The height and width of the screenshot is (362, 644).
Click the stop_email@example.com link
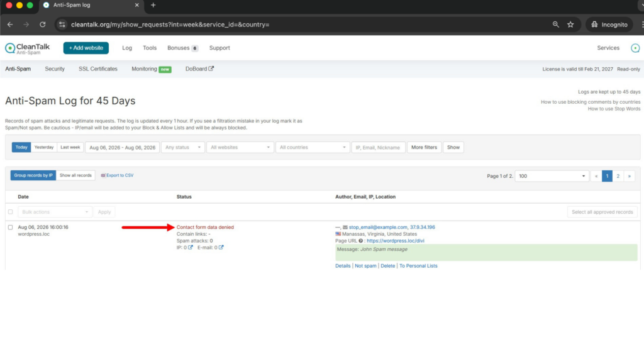tap(378, 228)
